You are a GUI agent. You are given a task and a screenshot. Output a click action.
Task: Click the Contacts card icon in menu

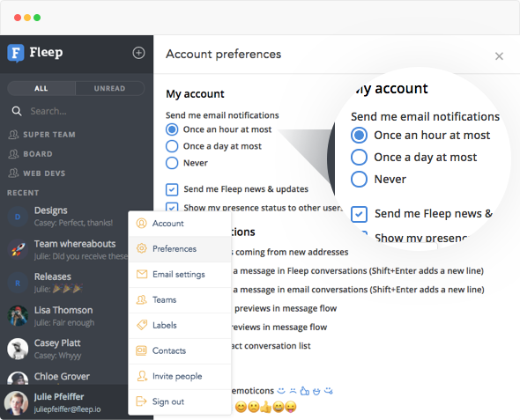(142, 350)
